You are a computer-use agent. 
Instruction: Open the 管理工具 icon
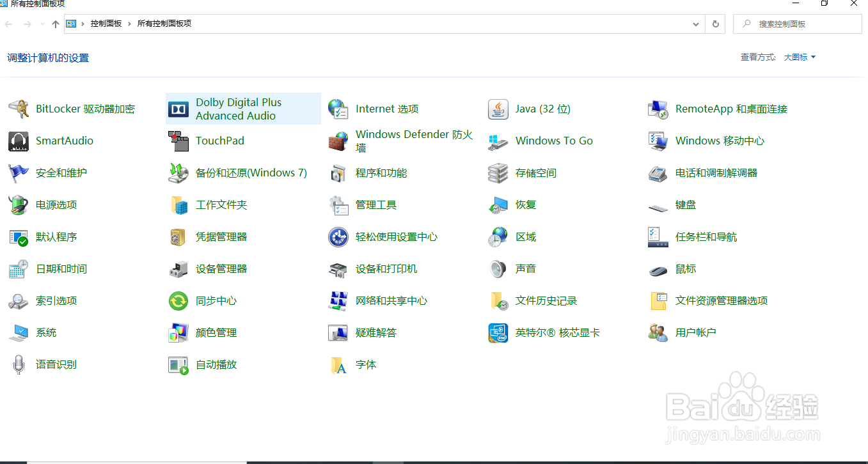338,205
